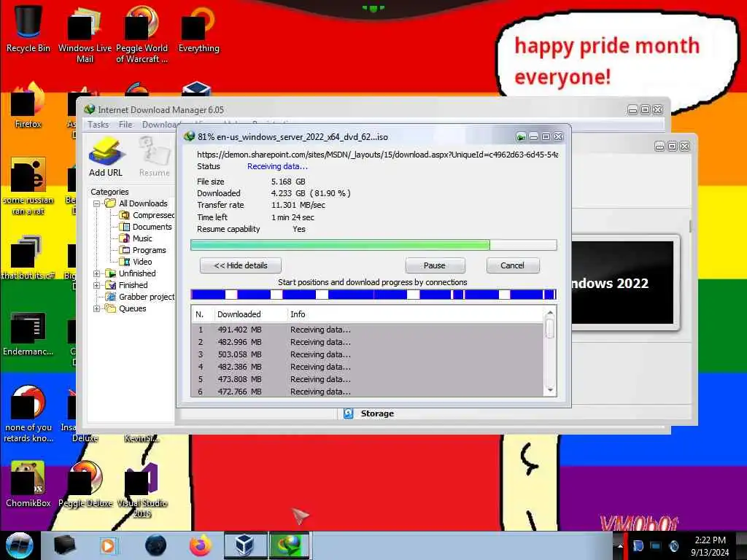Expand the Unfinished tree node

[97, 273]
